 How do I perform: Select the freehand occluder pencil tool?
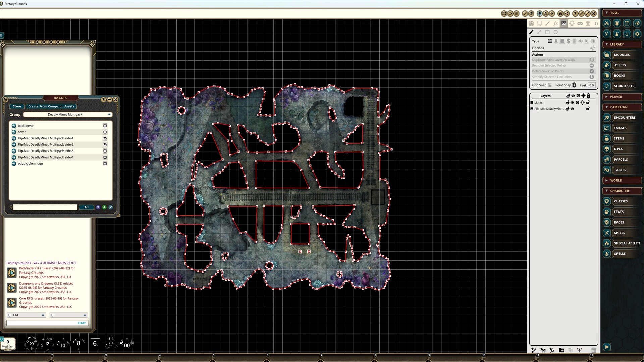(531, 32)
